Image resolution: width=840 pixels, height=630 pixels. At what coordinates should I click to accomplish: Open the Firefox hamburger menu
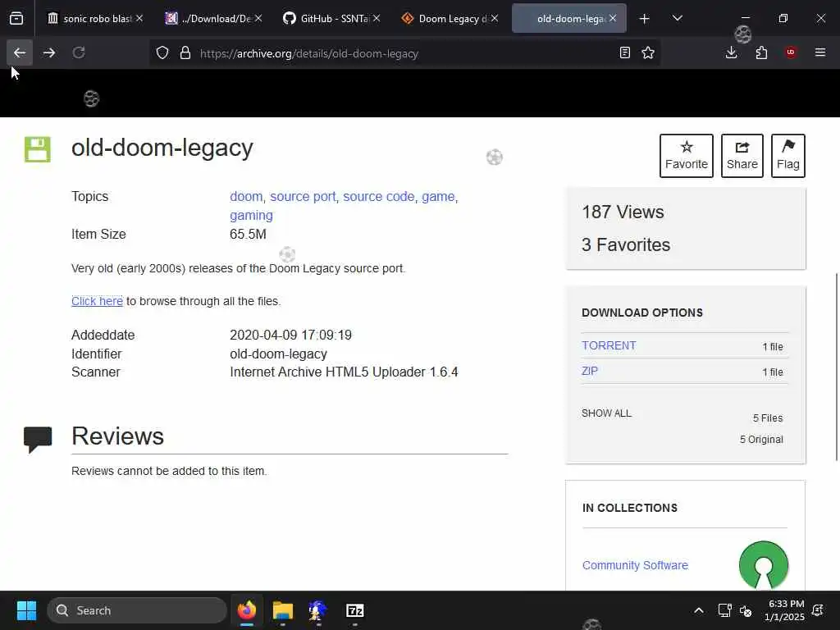click(x=820, y=53)
